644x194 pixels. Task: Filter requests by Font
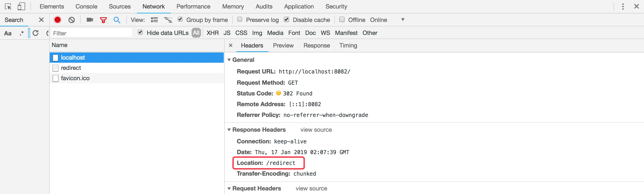coord(294,33)
